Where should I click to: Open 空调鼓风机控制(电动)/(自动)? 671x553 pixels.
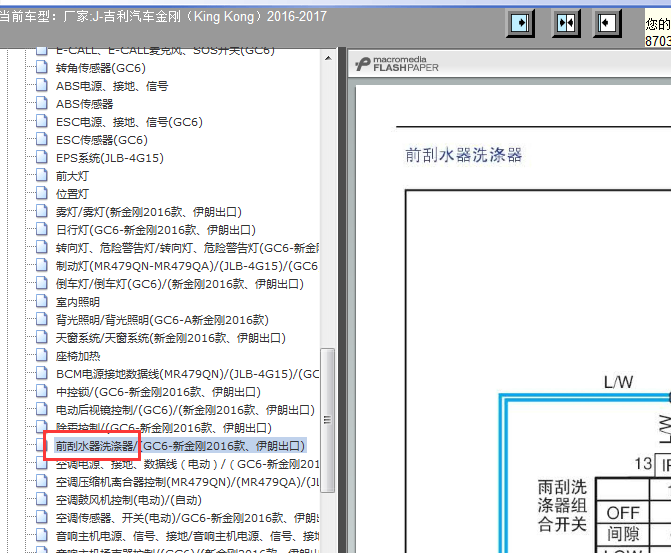click(128, 500)
